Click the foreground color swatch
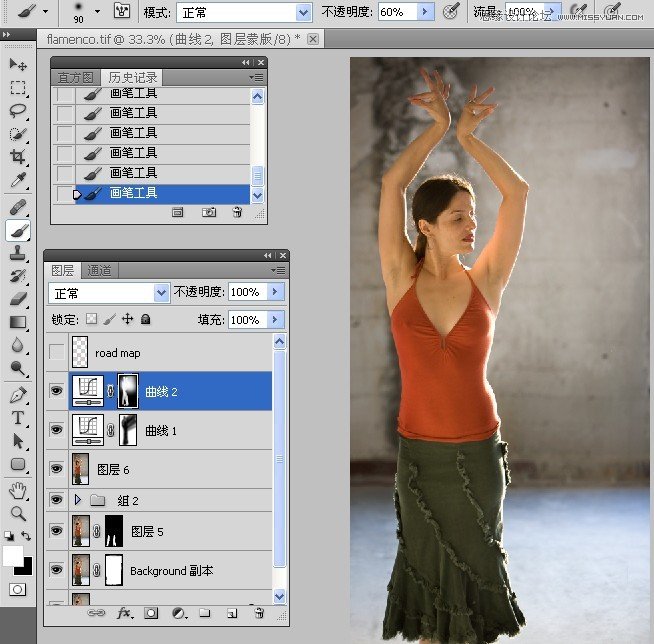 (x=13, y=556)
